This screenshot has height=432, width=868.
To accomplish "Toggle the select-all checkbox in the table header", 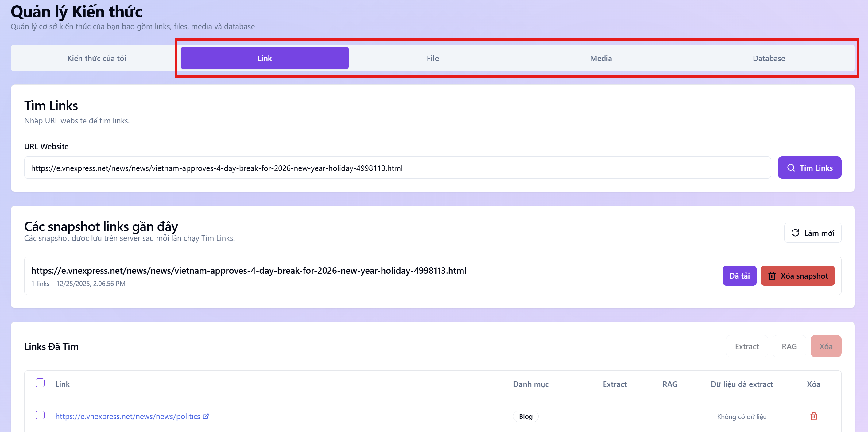I will tap(40, 383).
